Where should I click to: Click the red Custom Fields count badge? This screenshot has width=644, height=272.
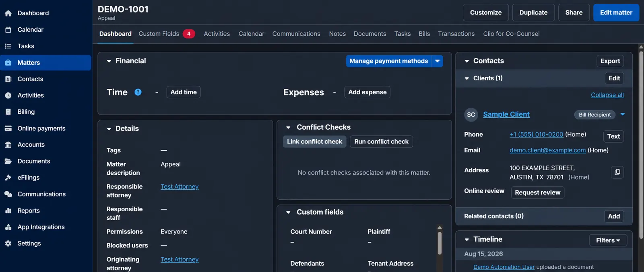189,34
